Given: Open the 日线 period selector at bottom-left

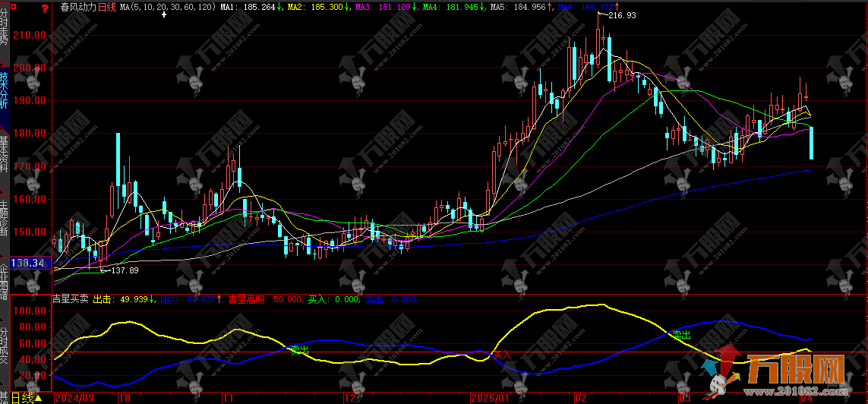Looking at the screenshot, I should click(x=27, y=398).
